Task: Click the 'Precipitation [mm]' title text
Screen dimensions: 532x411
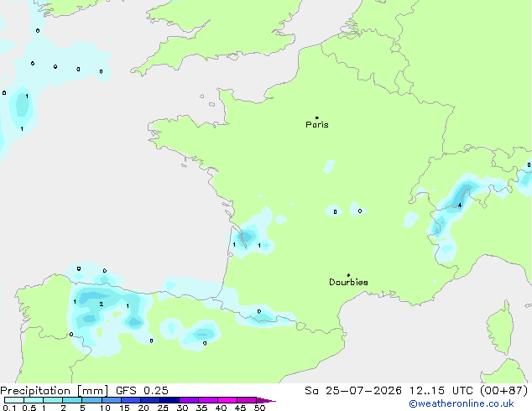Action: click(x=55, y=391)
